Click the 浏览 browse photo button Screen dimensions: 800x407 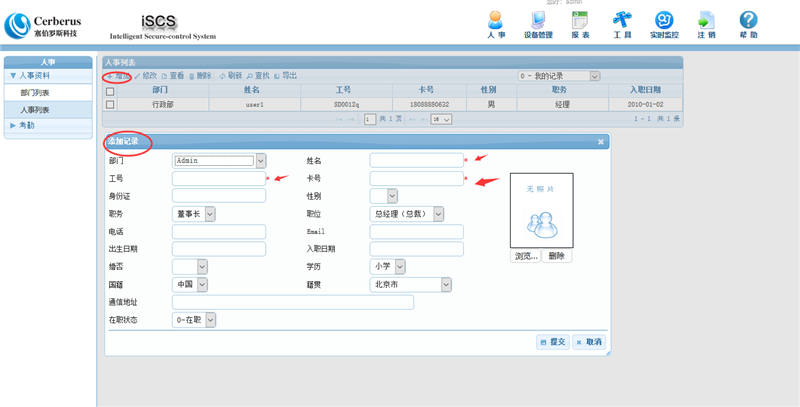[526, 256]
